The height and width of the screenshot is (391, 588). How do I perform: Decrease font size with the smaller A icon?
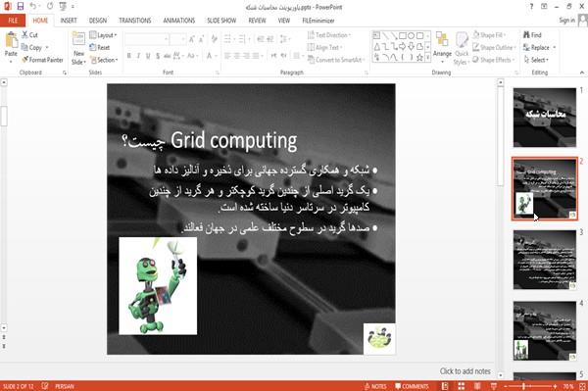tap(201, 38)
